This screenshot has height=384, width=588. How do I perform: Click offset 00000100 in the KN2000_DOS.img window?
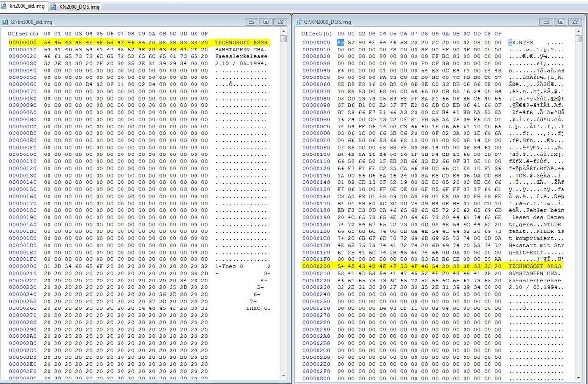[317, 154]
